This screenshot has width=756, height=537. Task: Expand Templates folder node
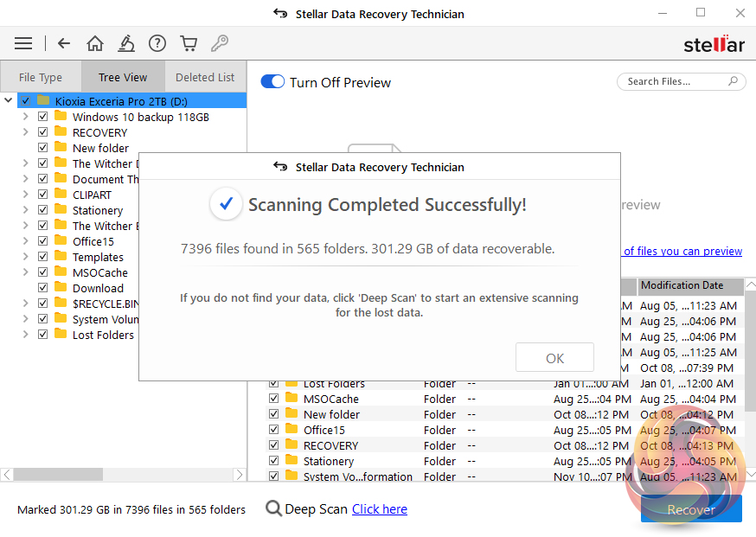pos(26,257)
